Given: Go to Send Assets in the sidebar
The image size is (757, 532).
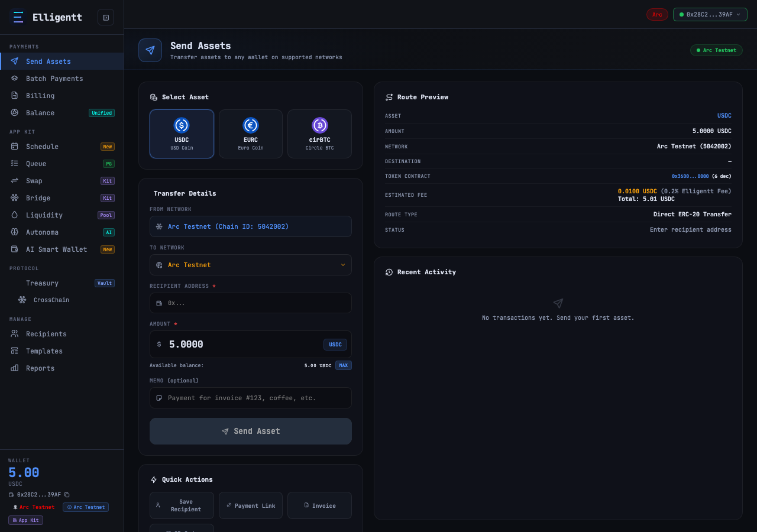Looking at the screenshot, I should point(62,61).
